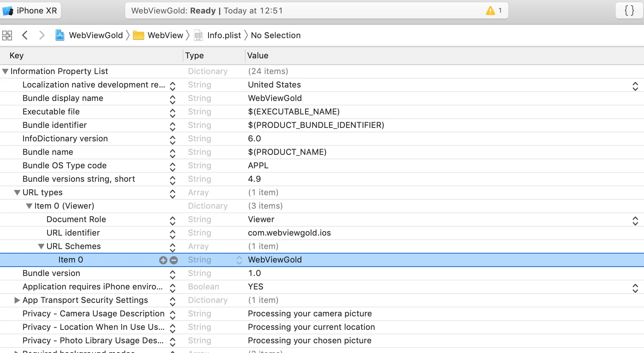Navigate back using the left chevron arrow

point(25,35)
